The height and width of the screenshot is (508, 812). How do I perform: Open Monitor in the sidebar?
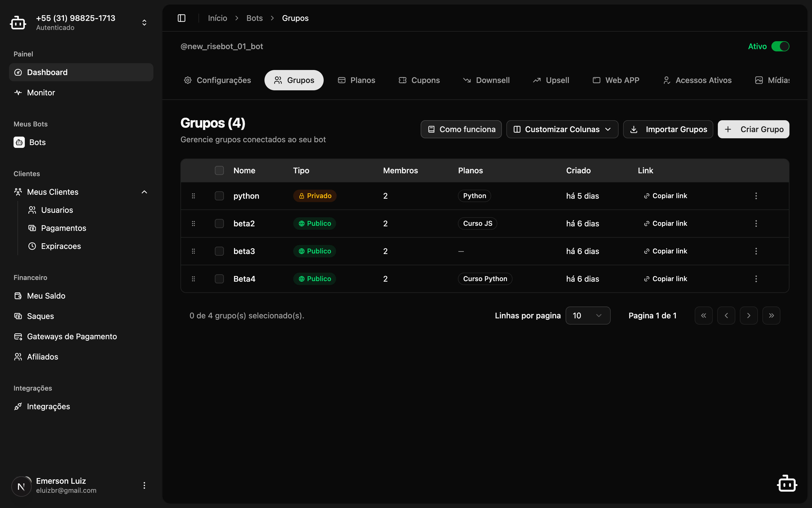pyautogui.click(x=81, y=93)
